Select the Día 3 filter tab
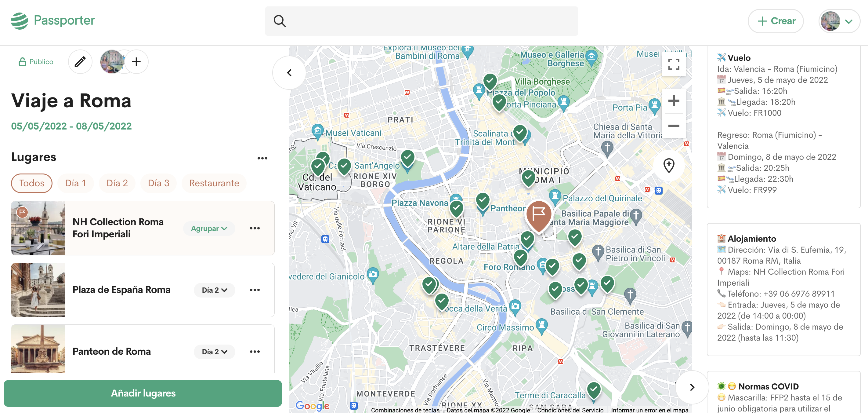The image size is (868, 413). pyautogui.click(x=158, y=183)
